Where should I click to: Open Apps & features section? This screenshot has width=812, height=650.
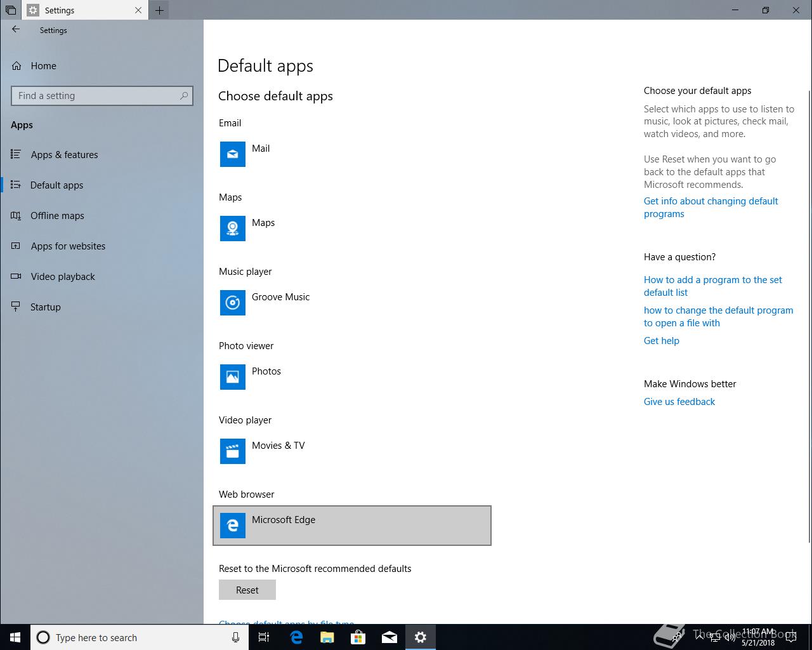[64, 155]
